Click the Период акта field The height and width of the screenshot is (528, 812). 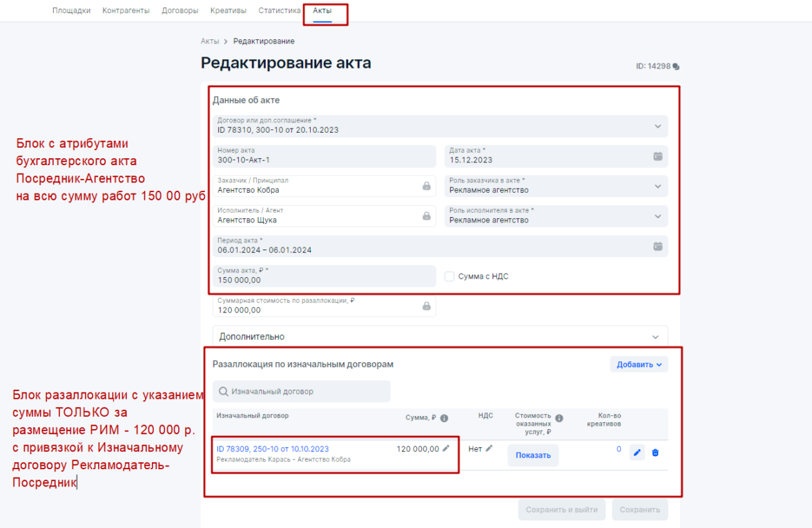441,246
